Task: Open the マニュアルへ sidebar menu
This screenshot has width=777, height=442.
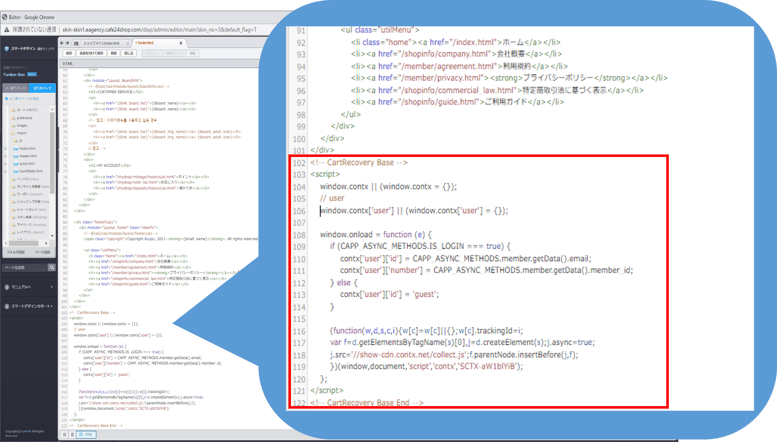Action: point(29,287)
